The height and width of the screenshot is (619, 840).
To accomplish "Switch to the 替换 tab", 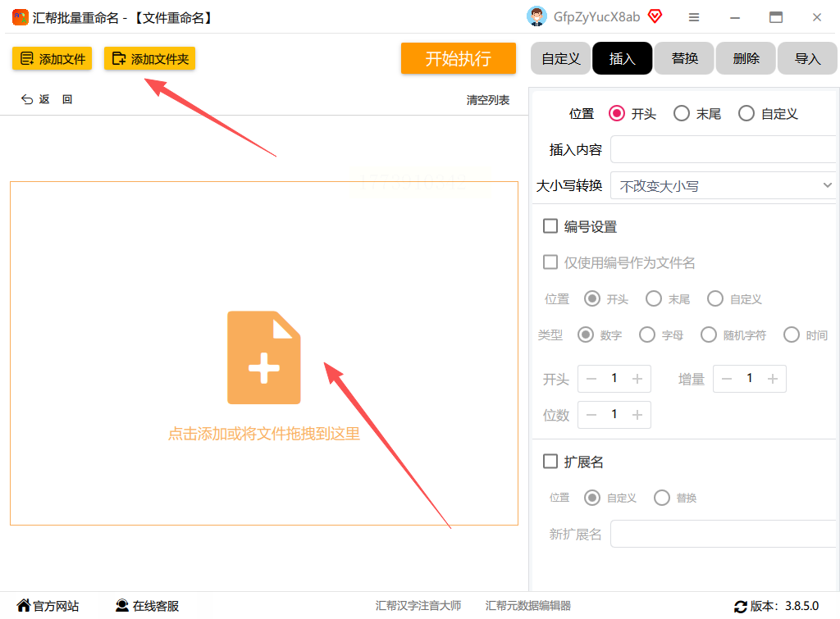I will (684, 58).
